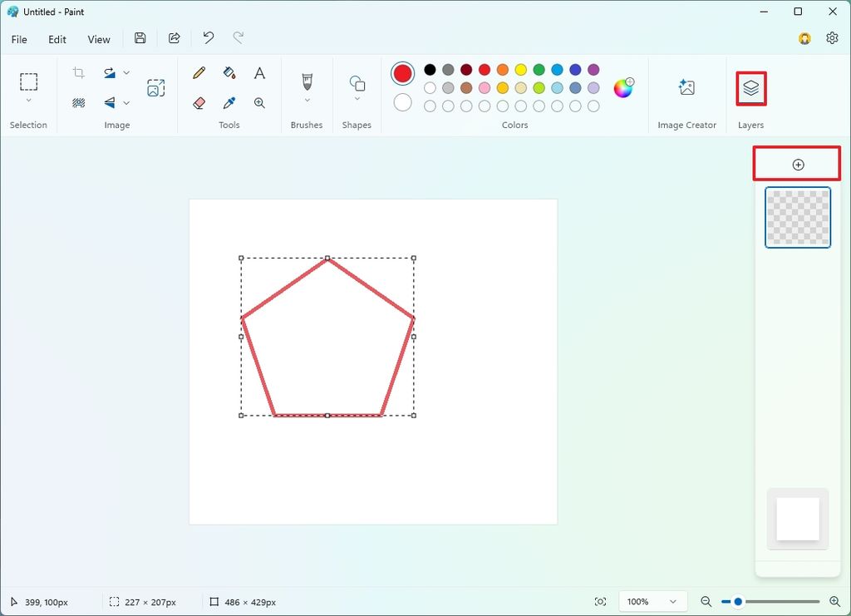Add a new layer with the plus button

796,163
